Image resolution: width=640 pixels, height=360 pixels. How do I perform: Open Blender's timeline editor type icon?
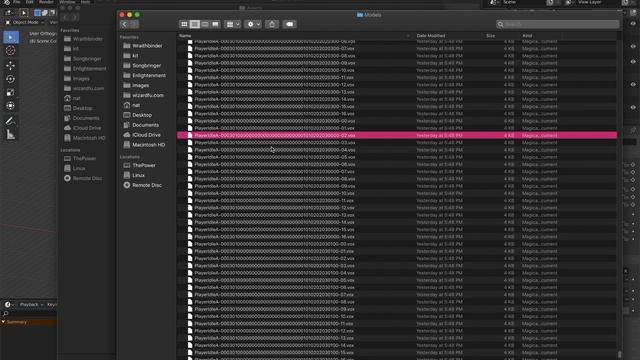click(x=8, y=304)
